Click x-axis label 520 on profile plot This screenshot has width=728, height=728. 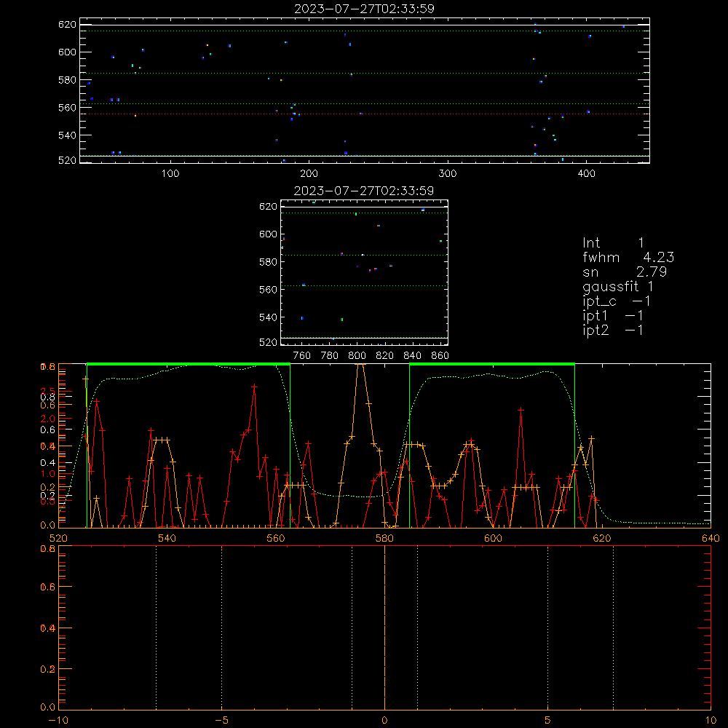click(x=58, y=538)
